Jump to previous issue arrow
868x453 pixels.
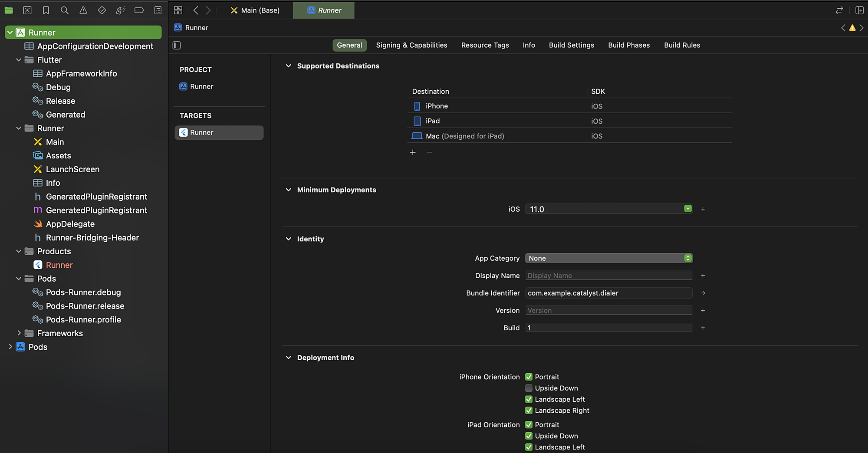coord(843,28)
